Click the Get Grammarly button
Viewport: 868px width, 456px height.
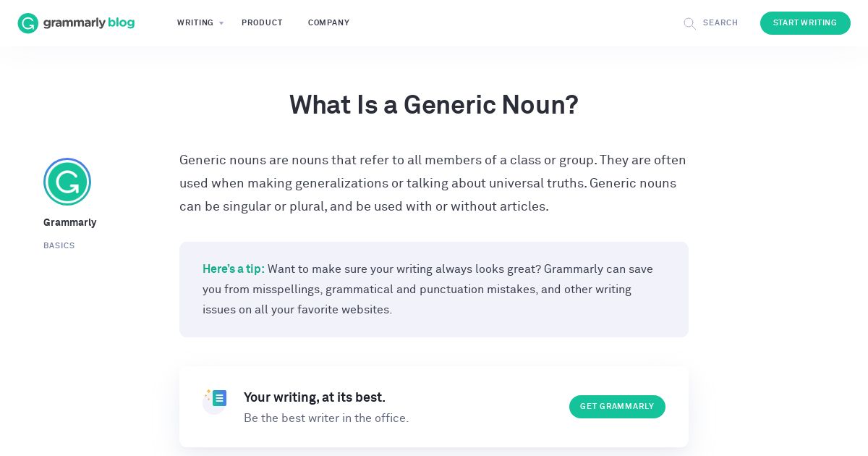(617, 407)
